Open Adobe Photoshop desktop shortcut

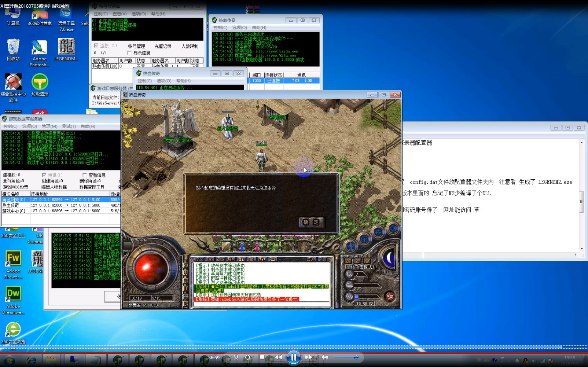40,54
